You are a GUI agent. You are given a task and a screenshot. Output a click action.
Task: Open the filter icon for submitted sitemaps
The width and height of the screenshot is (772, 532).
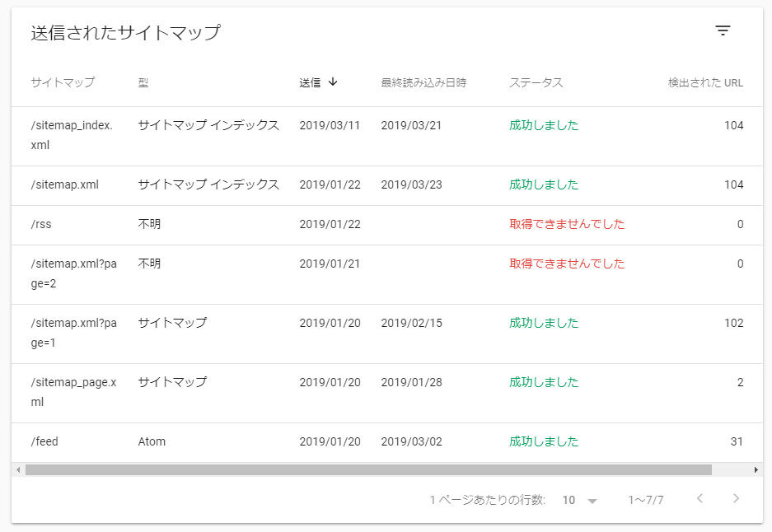723,31
